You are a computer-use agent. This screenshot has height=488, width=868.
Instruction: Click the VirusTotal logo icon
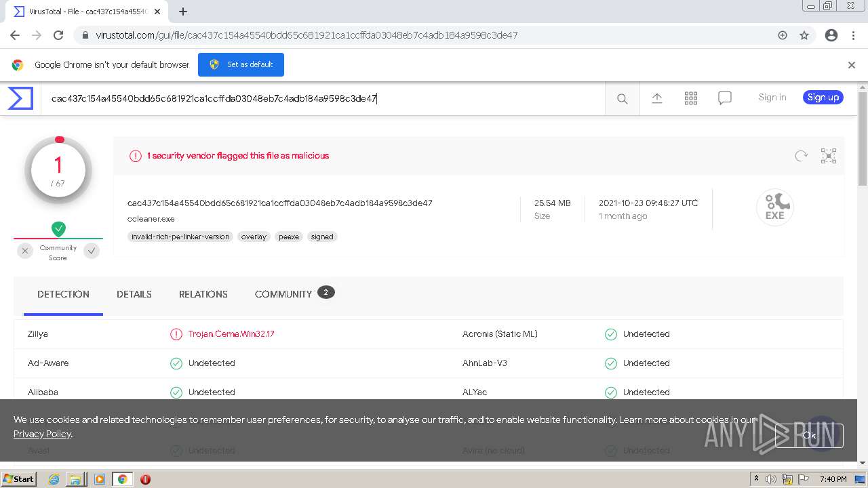pos(20,98)
